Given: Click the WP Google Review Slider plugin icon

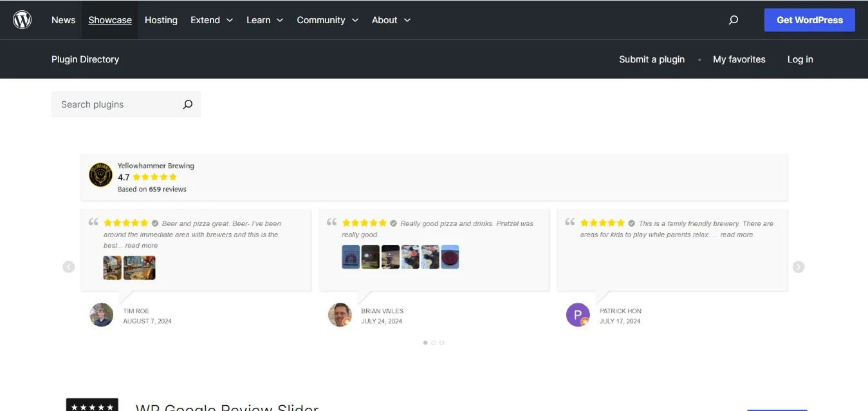Looking at the screenshot, I should pyautogui.click(x=92, y=405).
